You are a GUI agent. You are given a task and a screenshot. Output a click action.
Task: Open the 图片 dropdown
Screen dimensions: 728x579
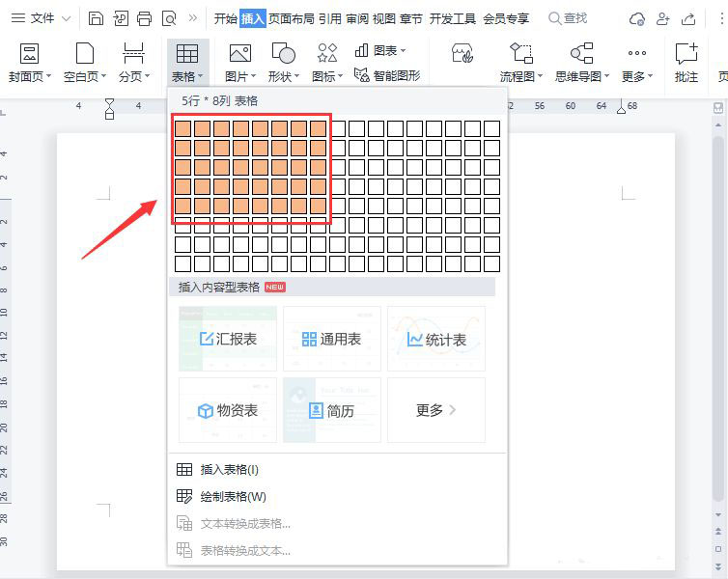point(240,63)
